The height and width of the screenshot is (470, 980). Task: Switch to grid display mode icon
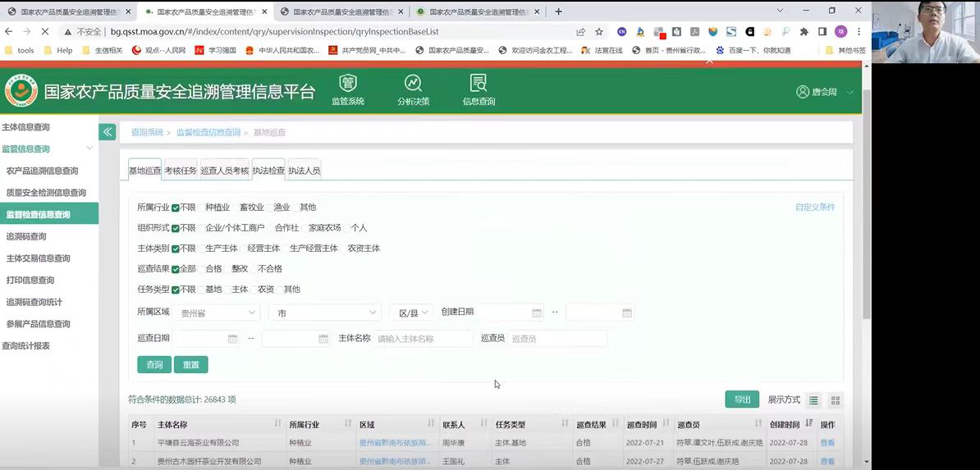(x=836, y=400)
